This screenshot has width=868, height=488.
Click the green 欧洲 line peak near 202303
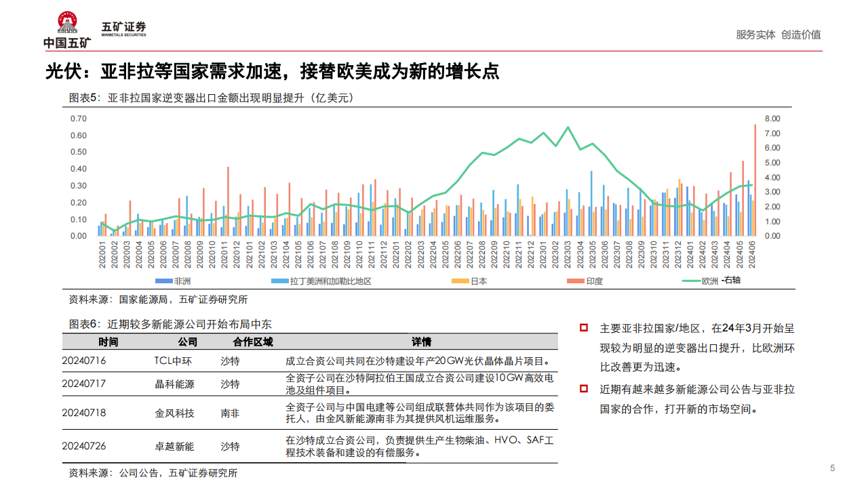568,127
